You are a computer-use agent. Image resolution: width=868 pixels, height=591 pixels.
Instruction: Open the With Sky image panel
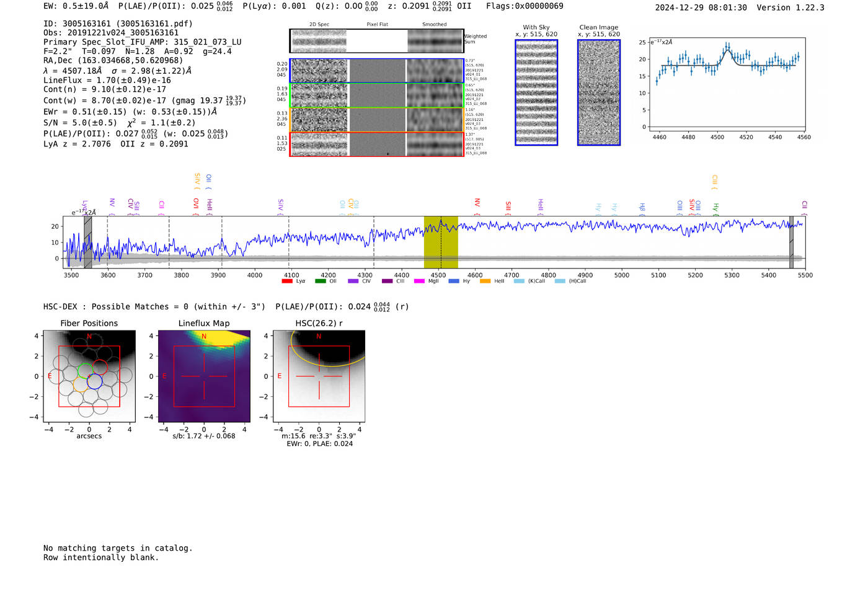536,92
